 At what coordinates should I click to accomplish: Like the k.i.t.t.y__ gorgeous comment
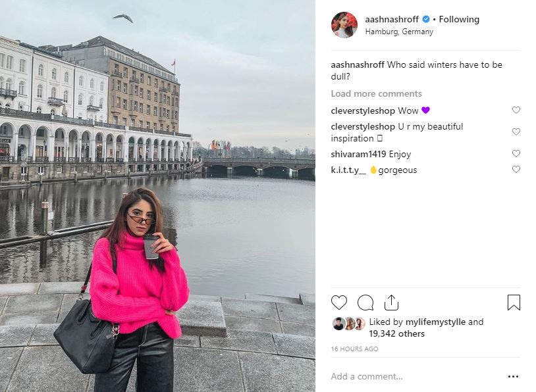[x=516, y=170]
